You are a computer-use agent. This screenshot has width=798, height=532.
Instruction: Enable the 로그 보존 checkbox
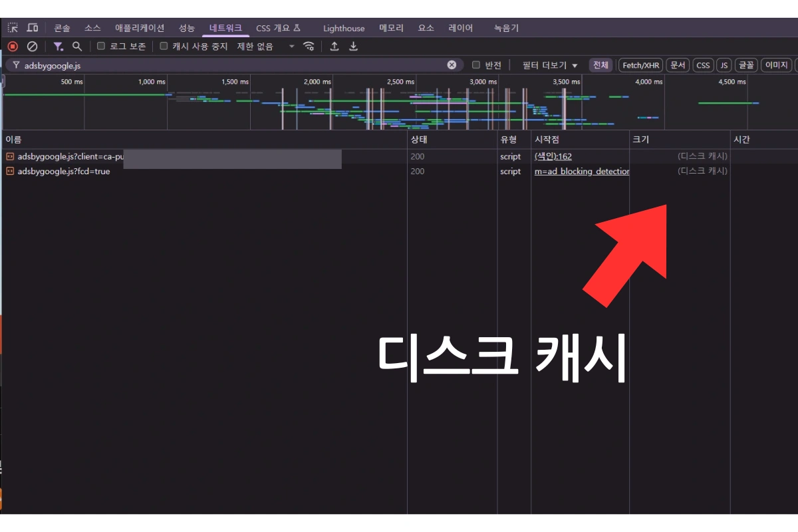tap(101, 46)
